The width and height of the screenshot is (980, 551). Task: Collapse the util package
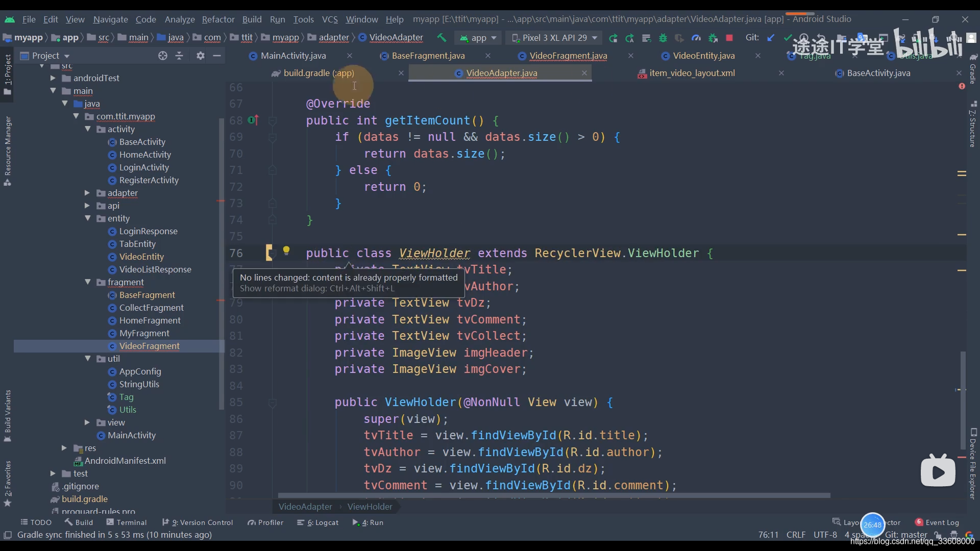coord(87,359)
